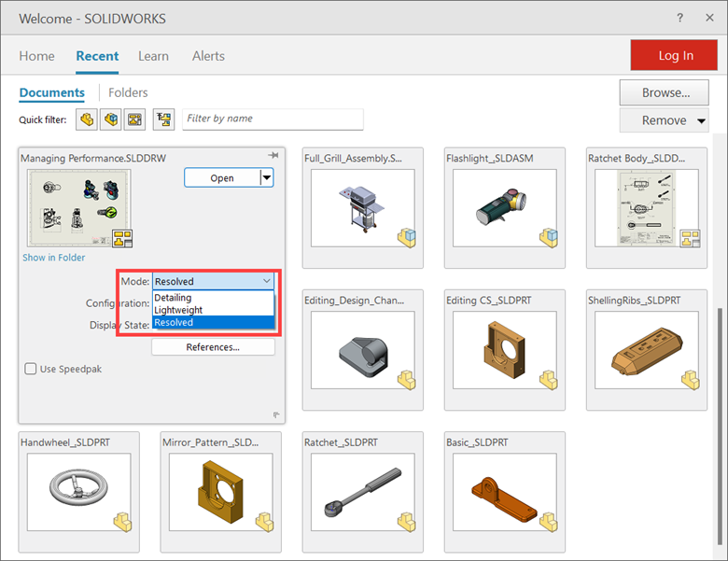728x561 pixels.
Task: Click part badge on Basic_SLDPRT thumbnail
Action: (549, 522)
